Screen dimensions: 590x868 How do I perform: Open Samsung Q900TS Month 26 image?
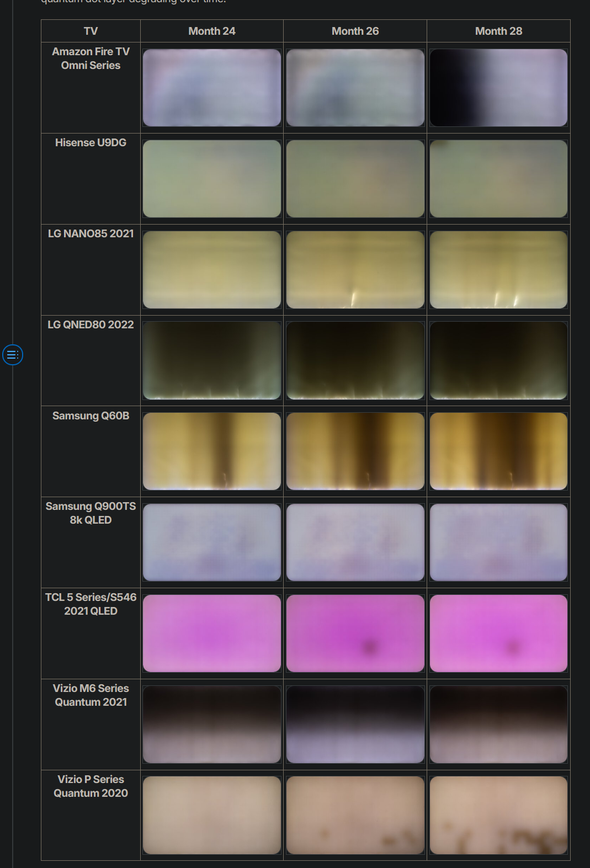click(355, 542)
